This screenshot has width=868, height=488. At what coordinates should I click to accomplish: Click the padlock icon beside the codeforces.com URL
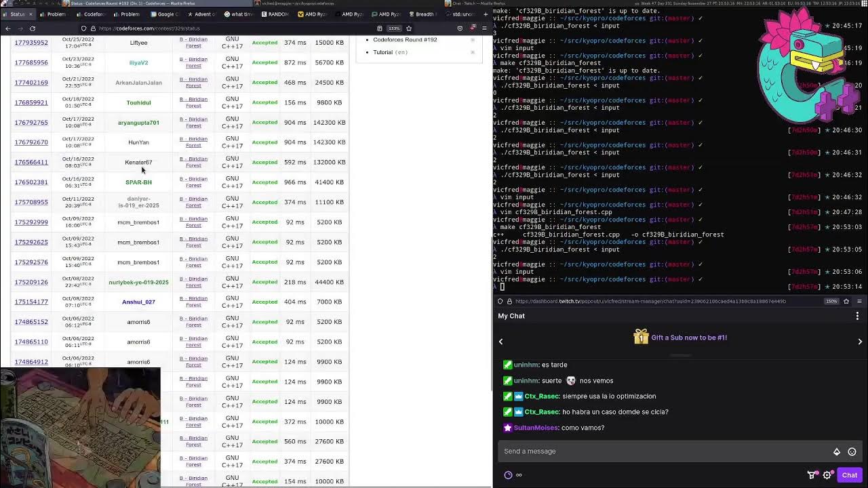click(x=93, y=28)
